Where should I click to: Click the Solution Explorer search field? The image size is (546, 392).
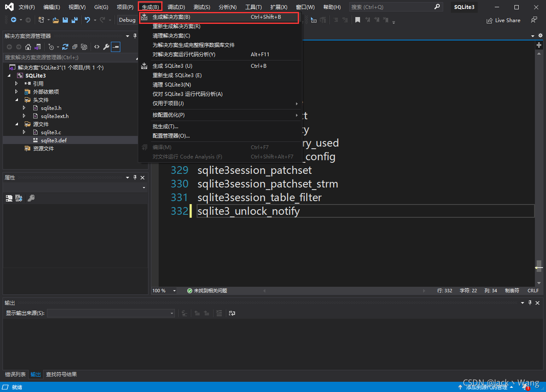pyautogui.click(x=70, y=57)
